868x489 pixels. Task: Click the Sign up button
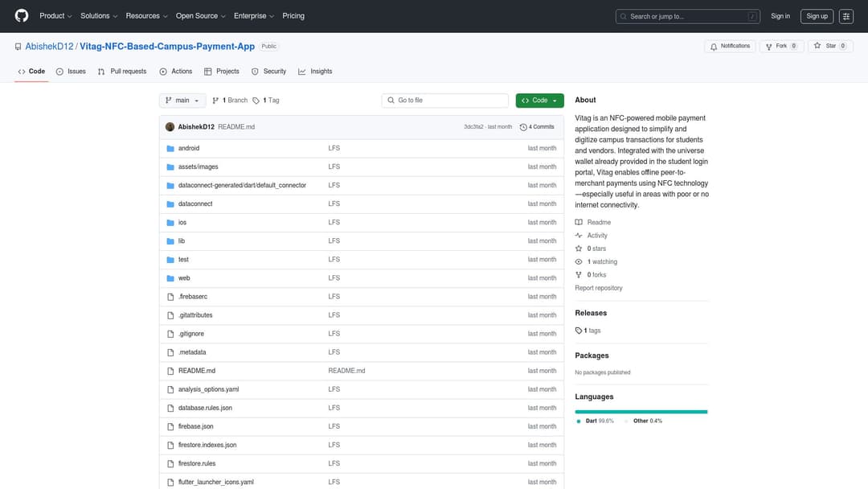(x=817, y=16)
